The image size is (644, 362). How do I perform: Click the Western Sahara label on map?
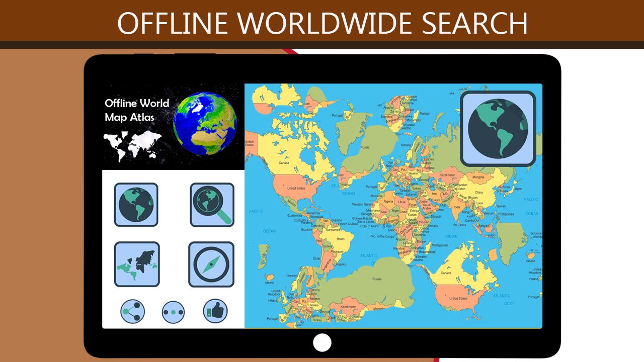[362, 204]
